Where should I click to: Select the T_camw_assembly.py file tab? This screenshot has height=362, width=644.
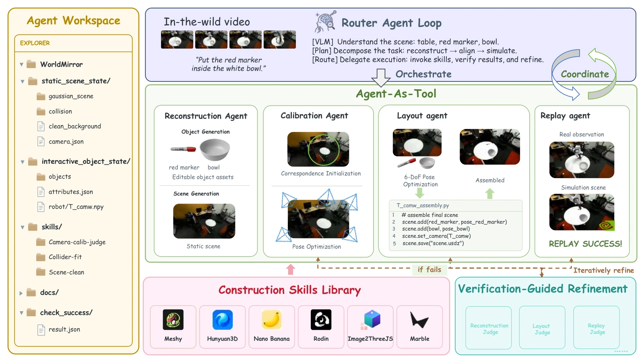click(423, 205)
